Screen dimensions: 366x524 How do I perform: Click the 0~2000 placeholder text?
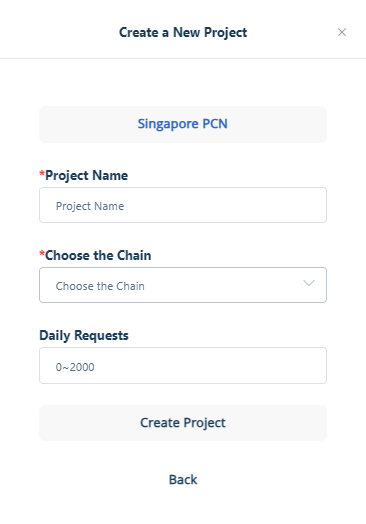tap(75, 367)
